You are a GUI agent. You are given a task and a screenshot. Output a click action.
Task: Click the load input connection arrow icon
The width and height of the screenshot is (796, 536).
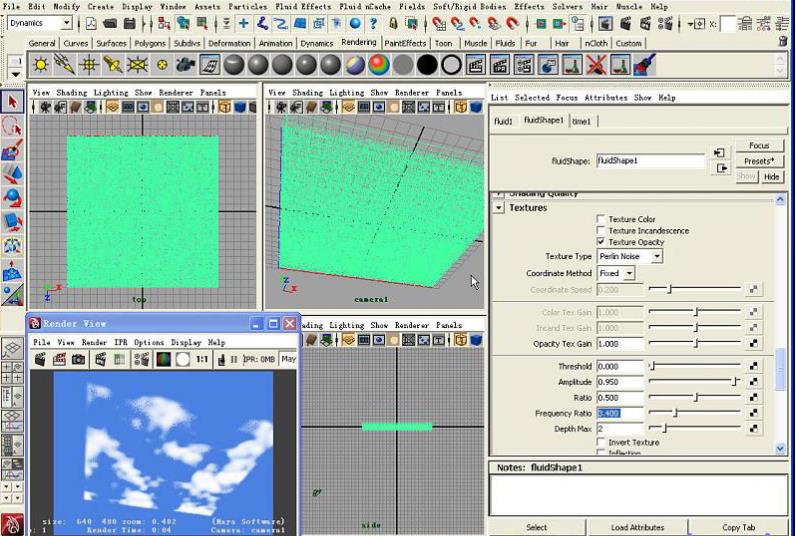(719, 152)
